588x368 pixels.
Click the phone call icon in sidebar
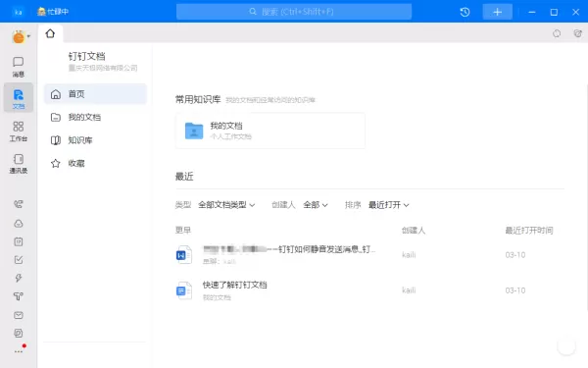19,204
